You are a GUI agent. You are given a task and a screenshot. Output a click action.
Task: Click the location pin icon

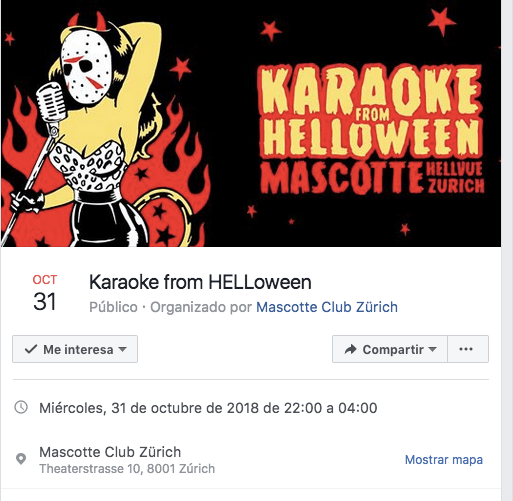pyautogui.click(x=21, y=459)
